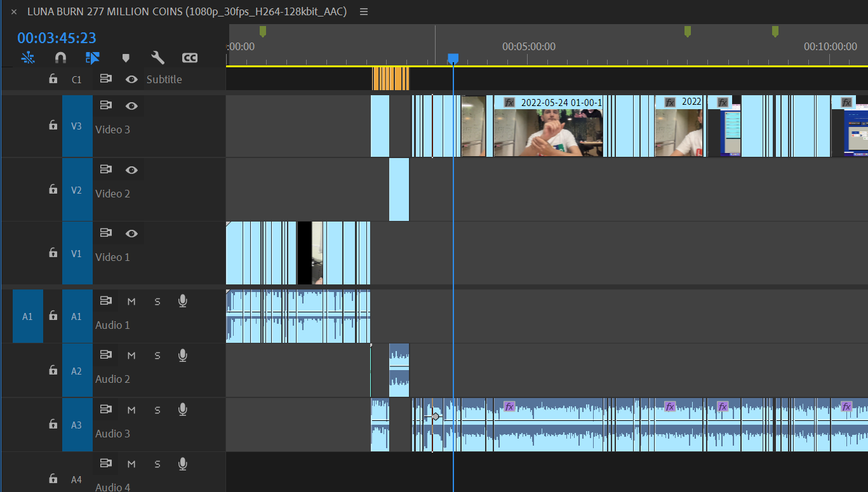The height and width of the screenshot is (492, 868).
Task: Click fx badge on 2022-05-24 clip
Action: click(x=509, y=102)
